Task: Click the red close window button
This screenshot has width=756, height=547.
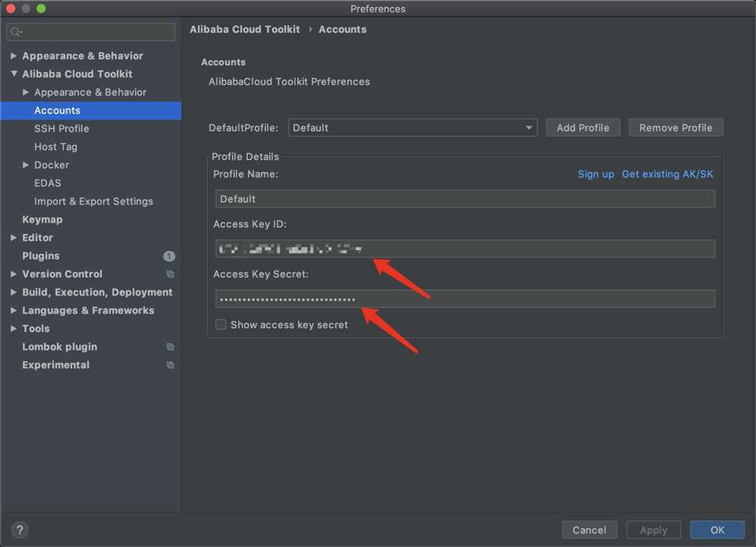Action: point(11,8)
